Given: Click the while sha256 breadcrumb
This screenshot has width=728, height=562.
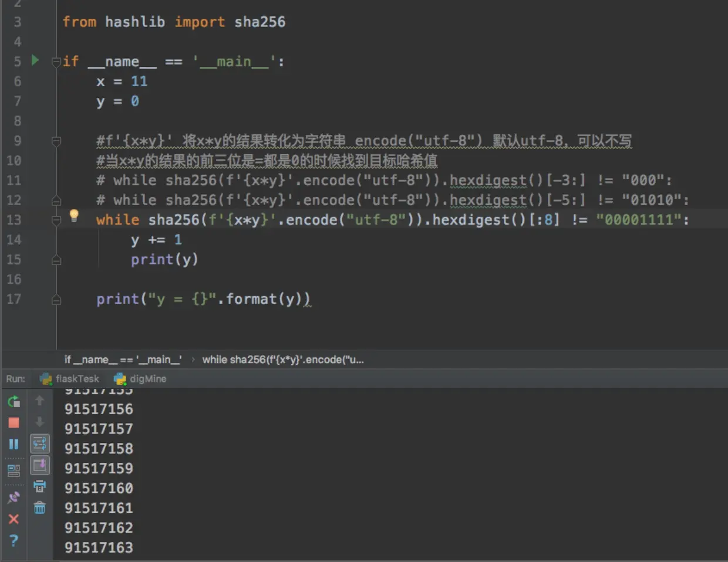Looking at the screenshot, I should 284,360.
